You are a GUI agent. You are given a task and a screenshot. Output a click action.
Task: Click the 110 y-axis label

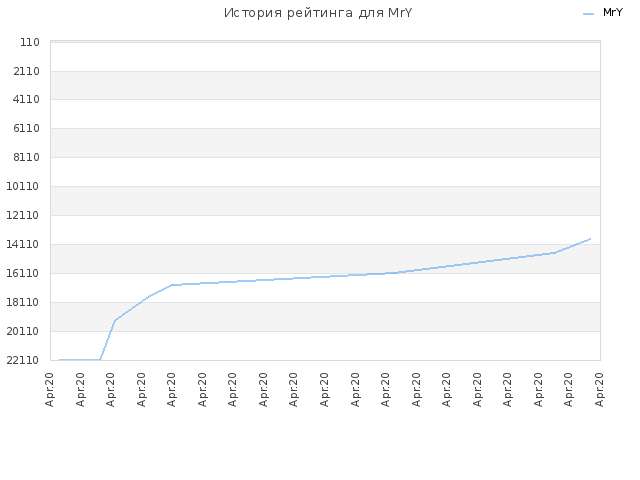click(x=30, y=42)
